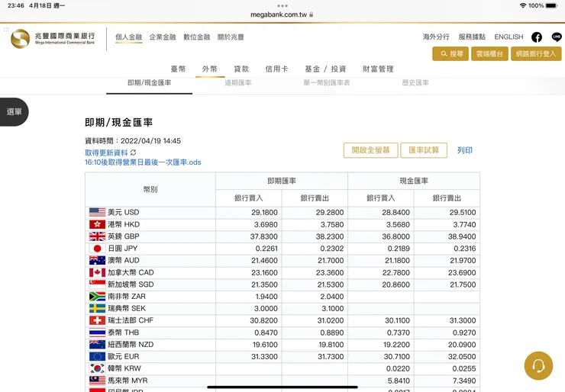Open the 服務據點 link
This screenshot has height=392, width=565.
tap(472, 37)
